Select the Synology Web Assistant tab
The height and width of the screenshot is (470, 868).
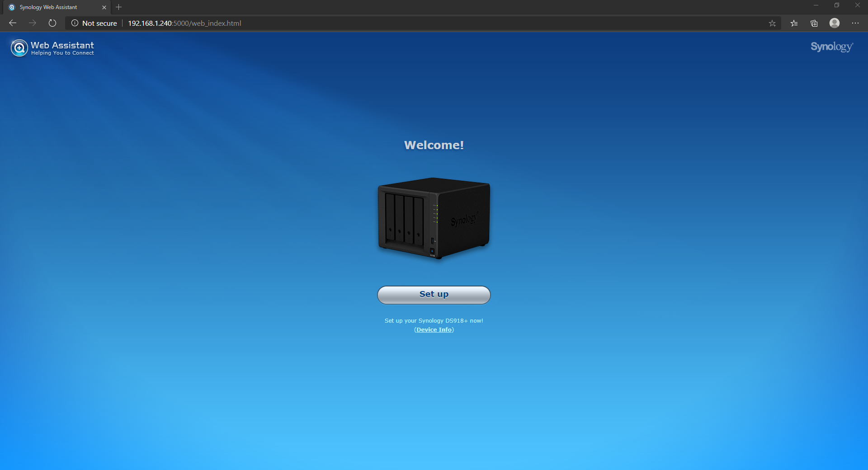pyautogui.click(x=56, y=7)
